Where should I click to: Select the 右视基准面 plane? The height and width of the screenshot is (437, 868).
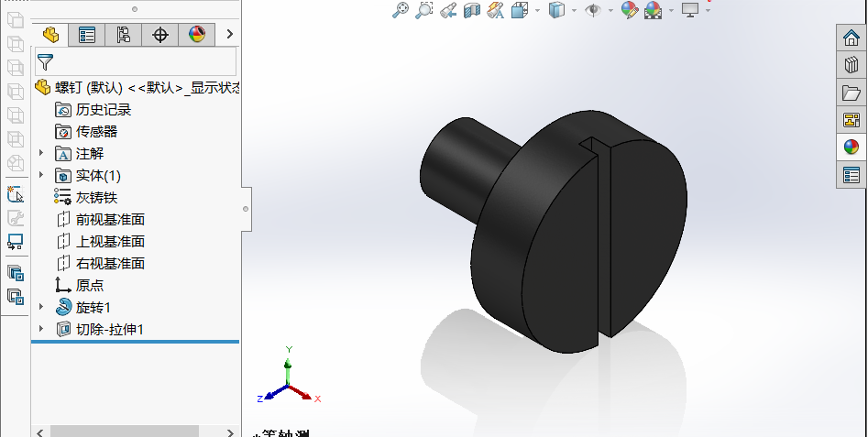pos(100,263)
